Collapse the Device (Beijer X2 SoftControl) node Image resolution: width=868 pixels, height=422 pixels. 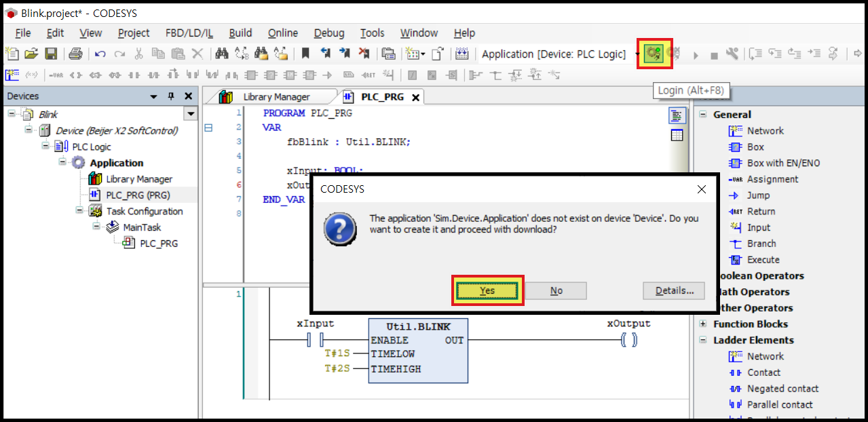pos(28,130)
